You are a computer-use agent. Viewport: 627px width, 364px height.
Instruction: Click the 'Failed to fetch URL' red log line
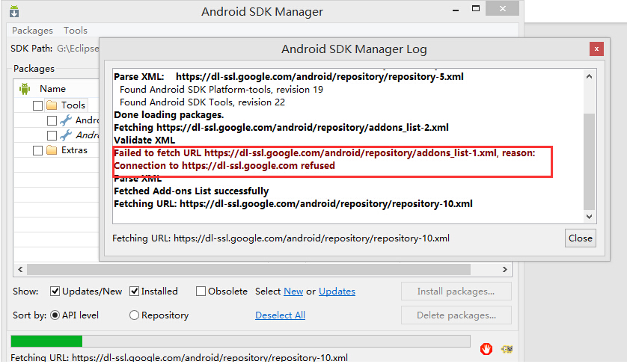(x=324, y=153)
